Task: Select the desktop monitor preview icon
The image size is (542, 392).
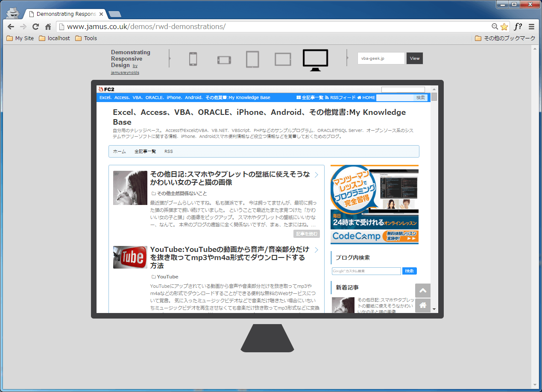Action: tap(315, 59)
